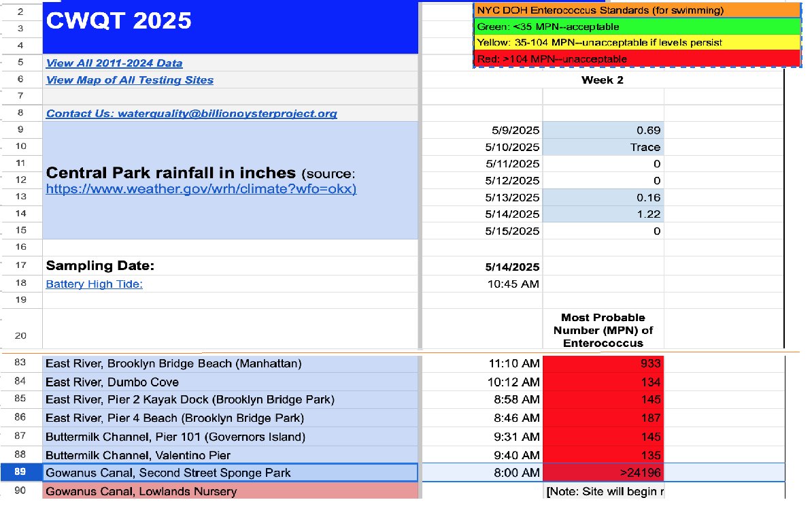
Task: Select the bold 5/14/2025 sampling date cell
Action: [x=483, y=267]
